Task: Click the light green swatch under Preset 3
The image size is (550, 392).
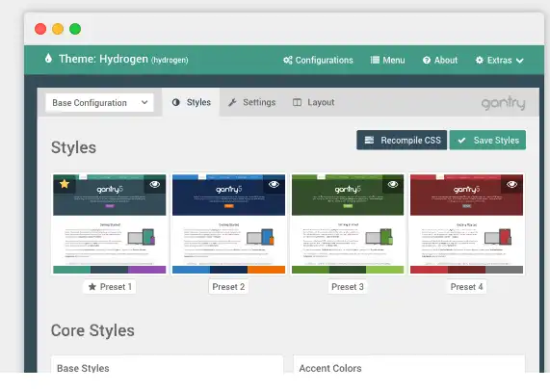Action: [x=384, y=270]
